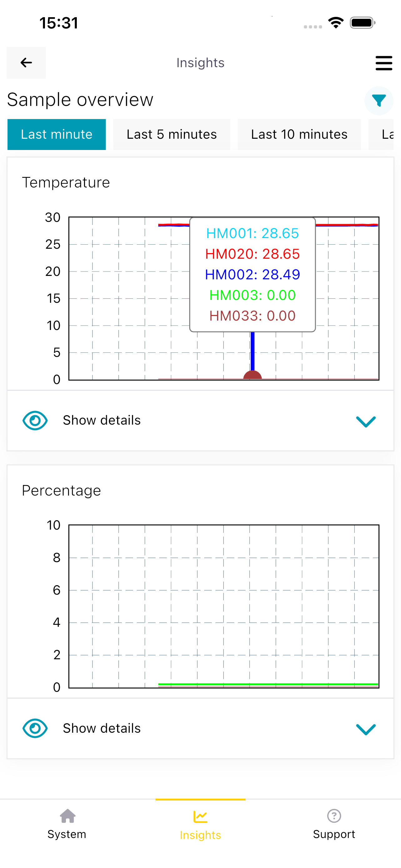
Task: Tap the 15:31 clock in status bar
Action: pyautogui.click(x=59, y=23)
